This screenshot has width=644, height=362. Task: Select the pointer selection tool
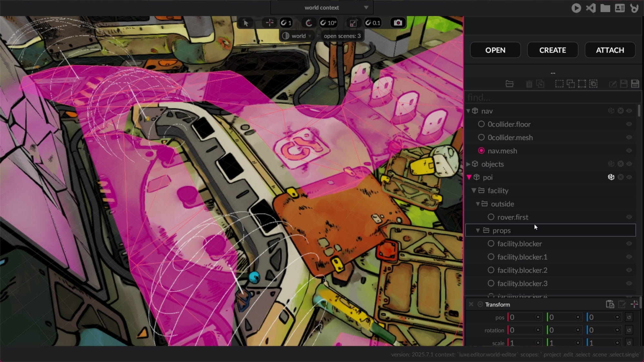click(x=246, y=23)
